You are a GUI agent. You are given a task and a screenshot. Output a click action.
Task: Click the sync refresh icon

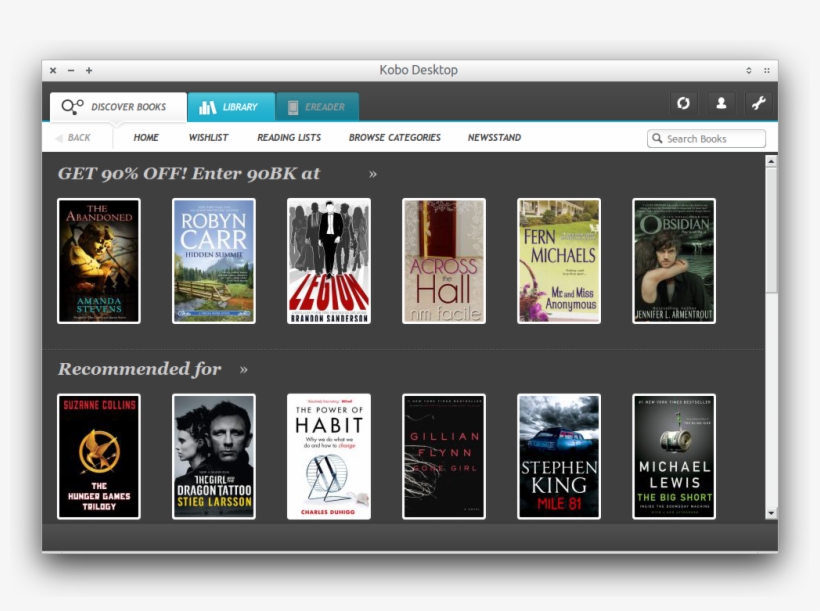point(683,103)
